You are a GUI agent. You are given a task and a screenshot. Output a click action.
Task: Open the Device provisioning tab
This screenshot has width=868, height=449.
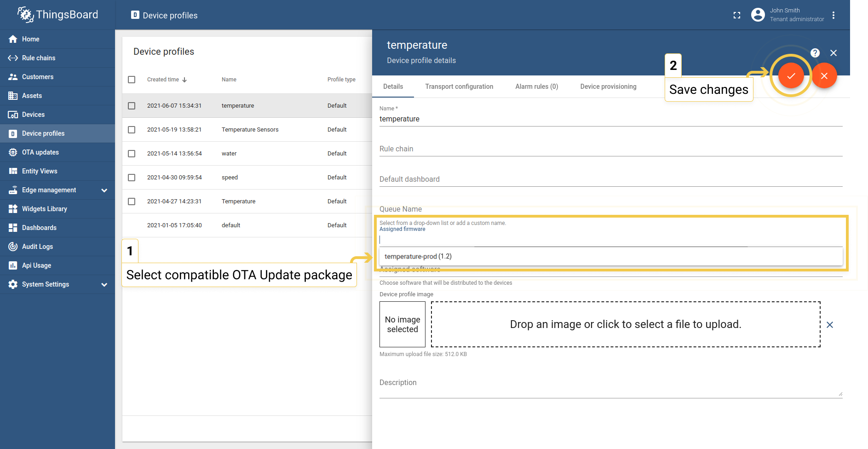point(608,86)
